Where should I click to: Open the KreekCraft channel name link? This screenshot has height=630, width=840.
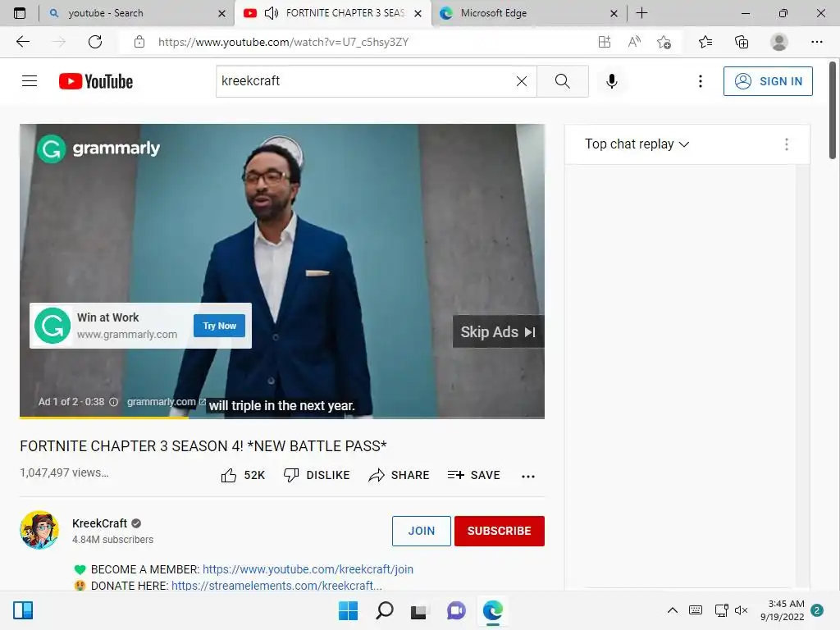coord(99,523)
